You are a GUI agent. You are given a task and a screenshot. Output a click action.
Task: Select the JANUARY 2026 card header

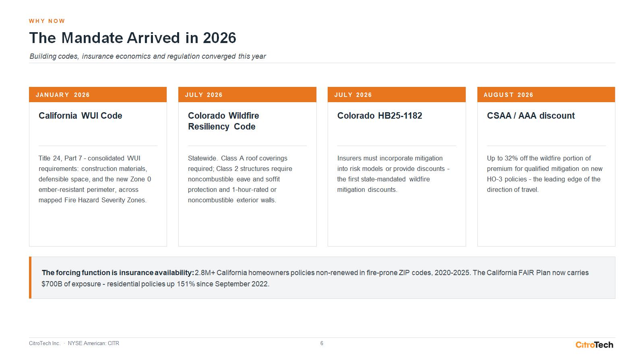point(98,95)
